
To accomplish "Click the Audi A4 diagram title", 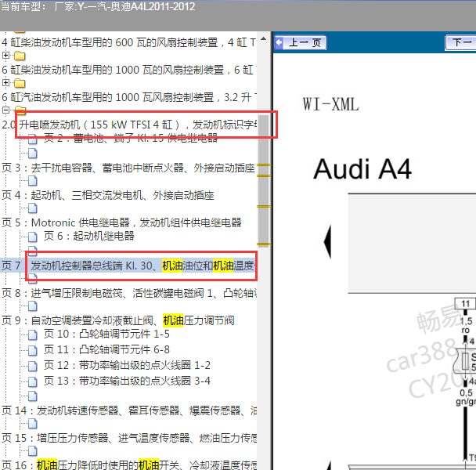I will [362, 169].
